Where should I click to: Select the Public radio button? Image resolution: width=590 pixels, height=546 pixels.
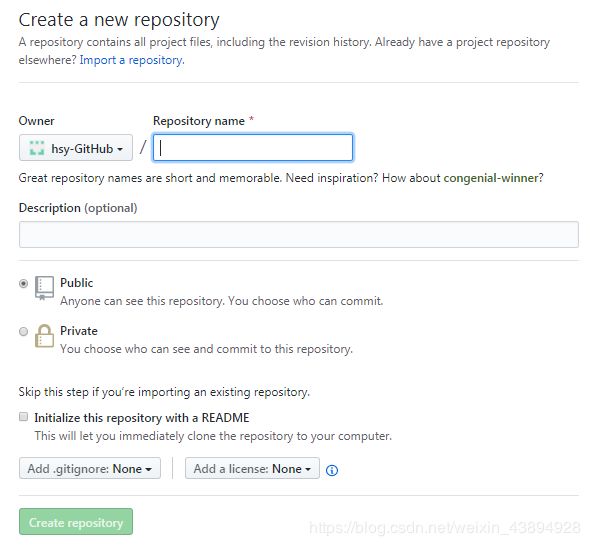[x=23, y=283]
